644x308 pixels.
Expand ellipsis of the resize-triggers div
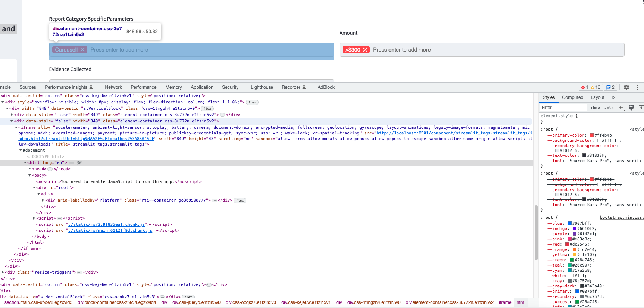[80, 273]
